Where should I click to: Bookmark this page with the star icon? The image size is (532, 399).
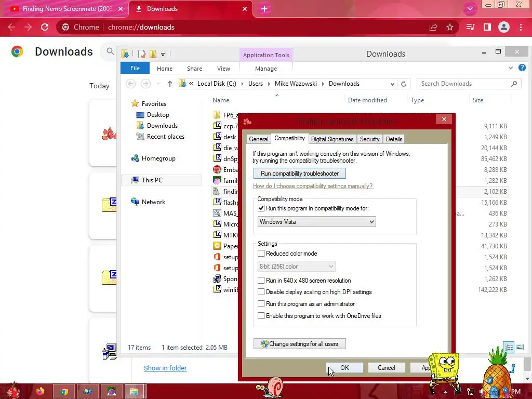[450, 27]
